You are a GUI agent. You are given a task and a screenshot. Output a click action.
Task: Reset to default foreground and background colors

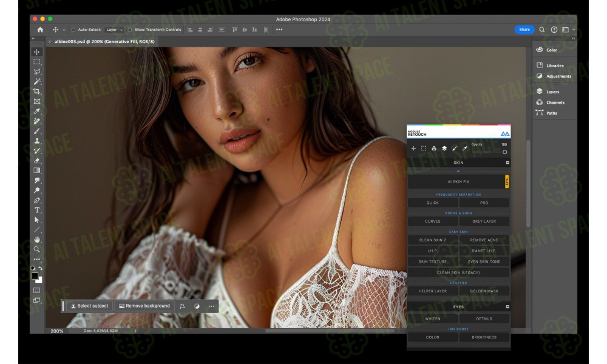pos(33,268)
